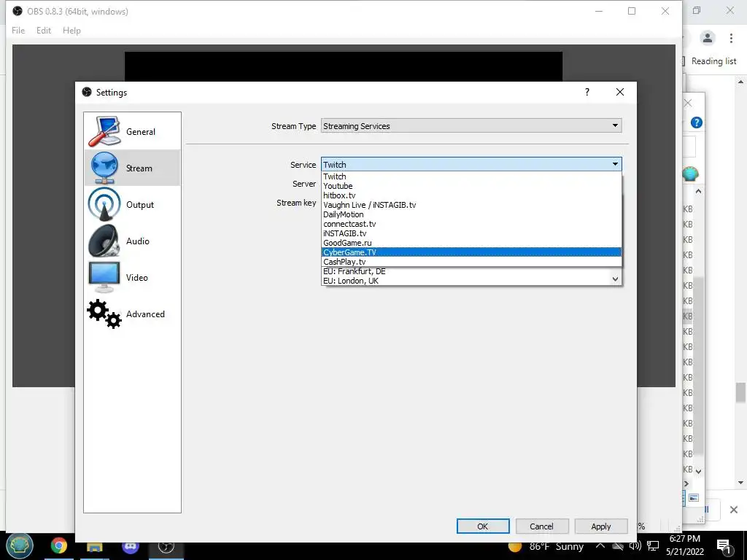The height and width of the screenshot is (560, 747).
Task: Open the Audio settings section
Action: click(133, 241)
